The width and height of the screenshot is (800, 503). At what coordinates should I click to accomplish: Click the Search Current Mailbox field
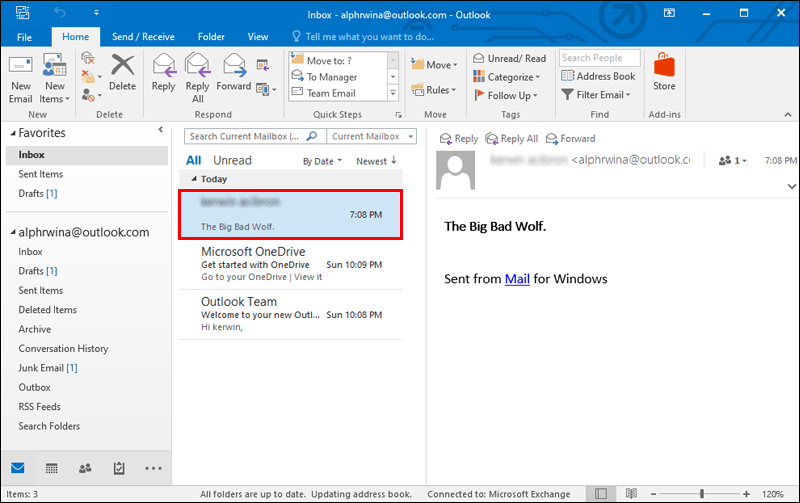[x=255, y=136]
